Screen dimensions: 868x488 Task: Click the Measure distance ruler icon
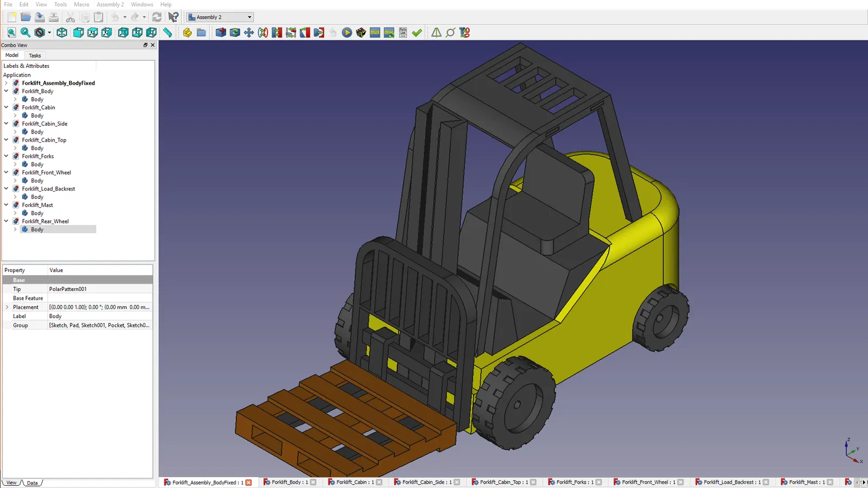(x=168, y=33)
